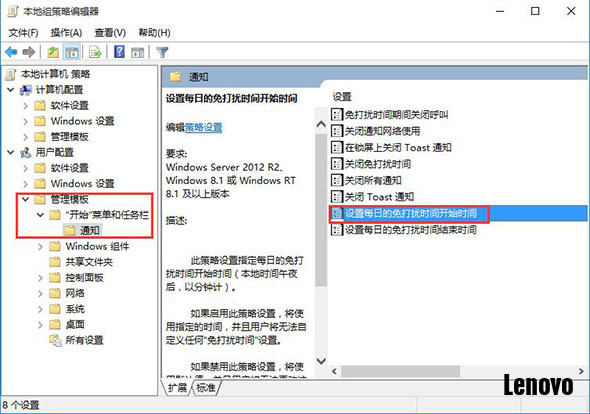Click the 策略设置 link
The image size is (590, 414).
[203, 128]
